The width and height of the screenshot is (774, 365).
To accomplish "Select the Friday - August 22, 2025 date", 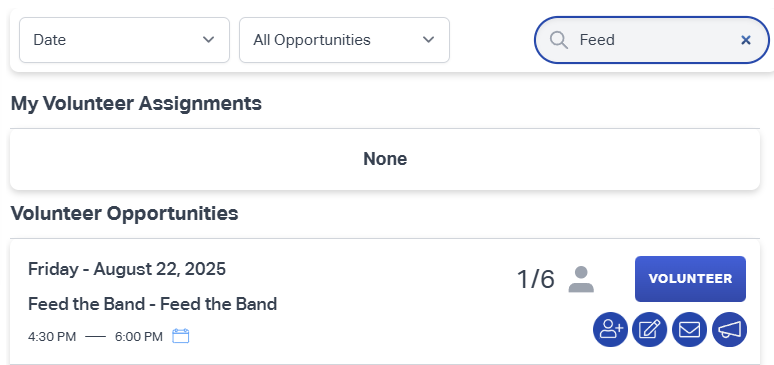I will point(127,269).
